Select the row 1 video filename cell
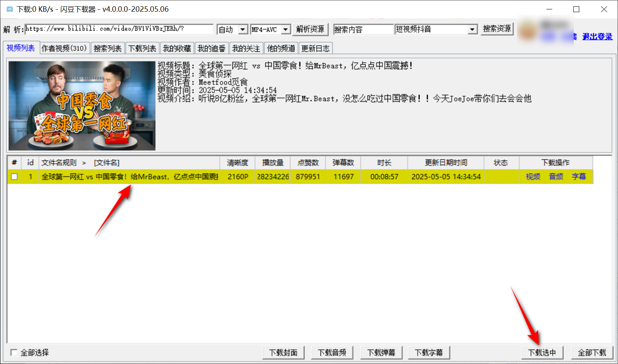This screenshot has width=618, height=364. pyautogui.click(x=130, y=177)
